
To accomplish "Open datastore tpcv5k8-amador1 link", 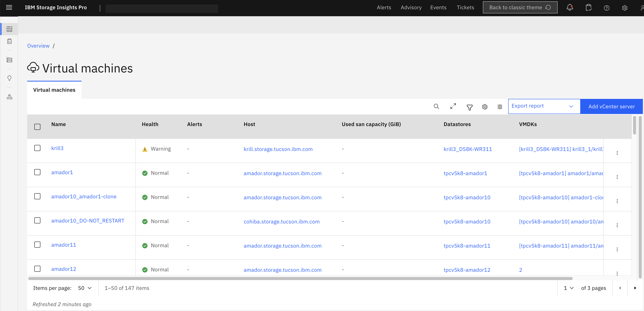I will (x=465, y=173).
